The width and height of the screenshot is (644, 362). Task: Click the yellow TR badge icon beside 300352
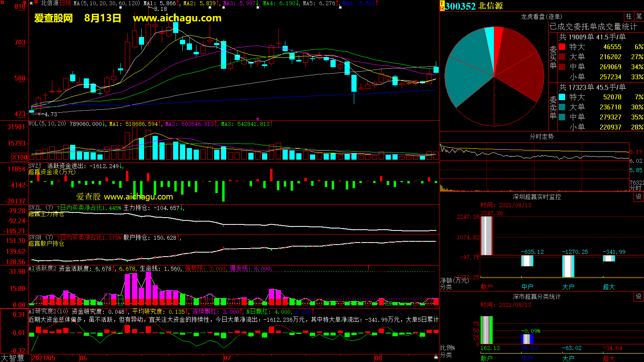coord(442,6)
